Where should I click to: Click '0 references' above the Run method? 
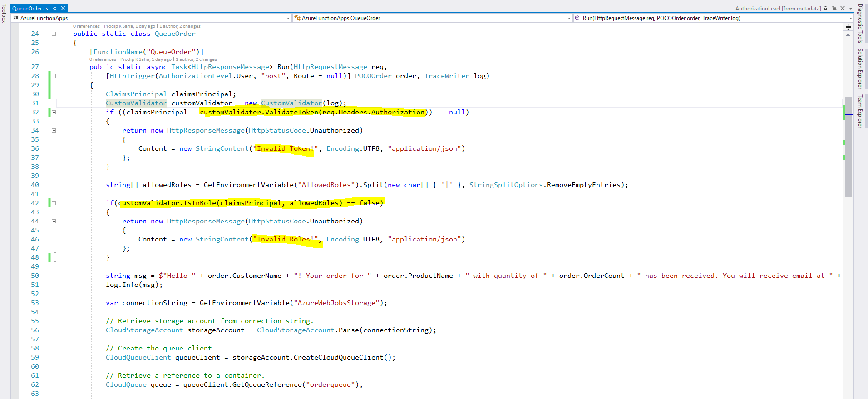pos(103,59)
